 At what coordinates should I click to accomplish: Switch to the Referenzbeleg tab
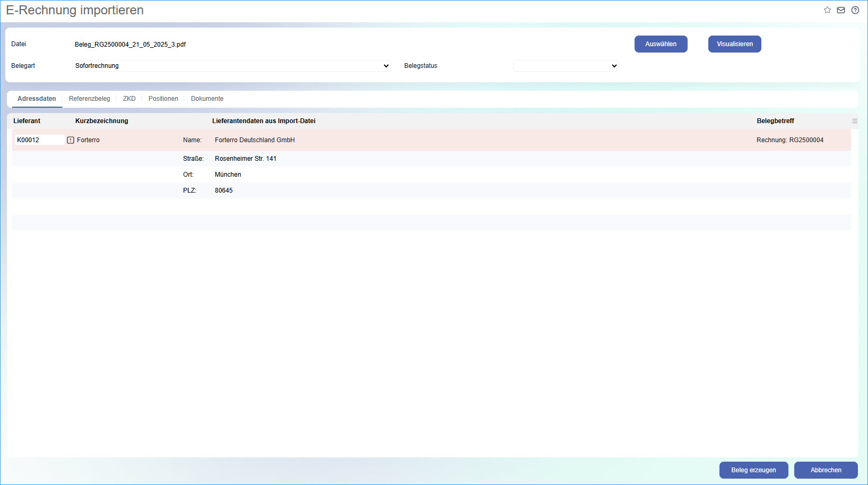tap(90, 99)
